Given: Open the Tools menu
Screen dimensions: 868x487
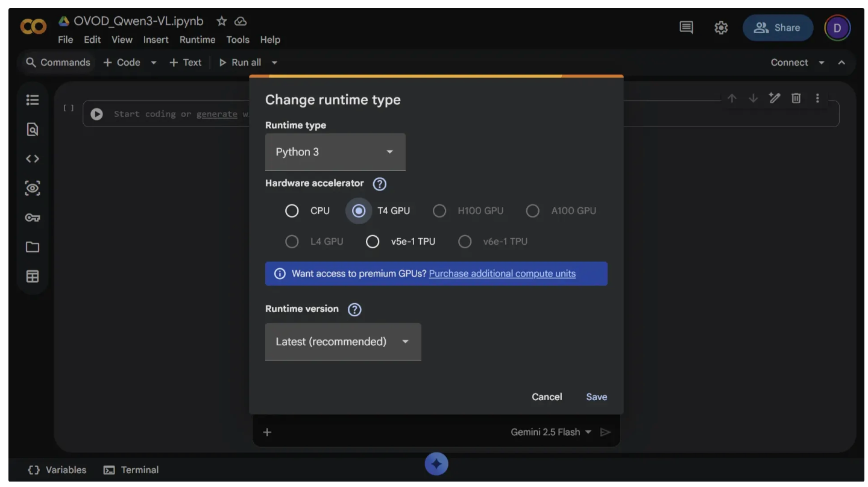Looking at the screenshot, I should click(x=237, y=40).
